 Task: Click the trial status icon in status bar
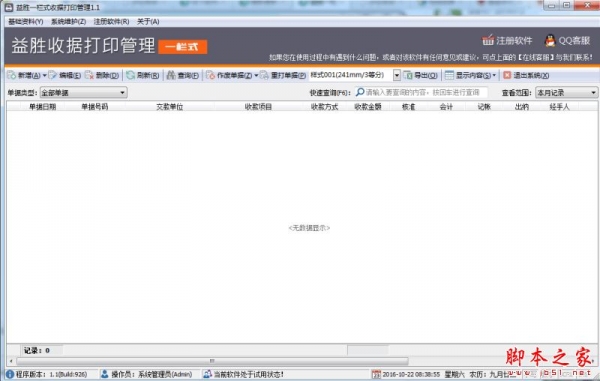point(207,374)
